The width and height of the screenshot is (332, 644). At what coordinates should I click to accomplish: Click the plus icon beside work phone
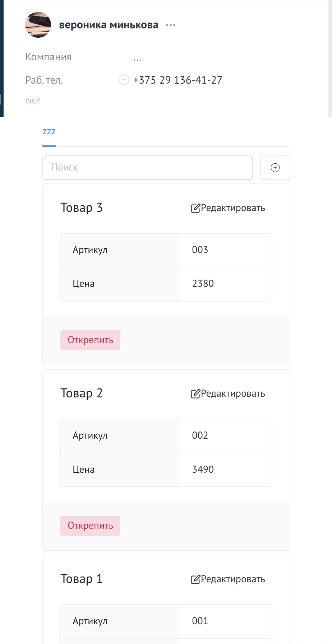[124, 80]
